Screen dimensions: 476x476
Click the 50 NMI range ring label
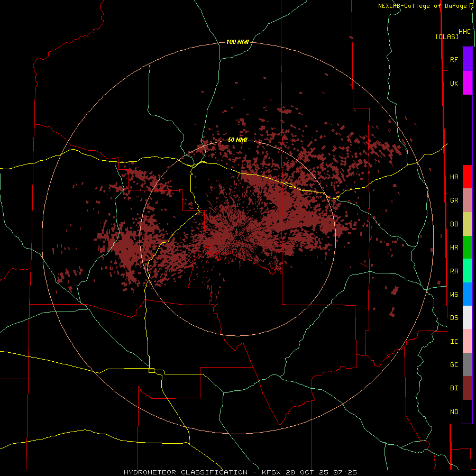[237, 140]
